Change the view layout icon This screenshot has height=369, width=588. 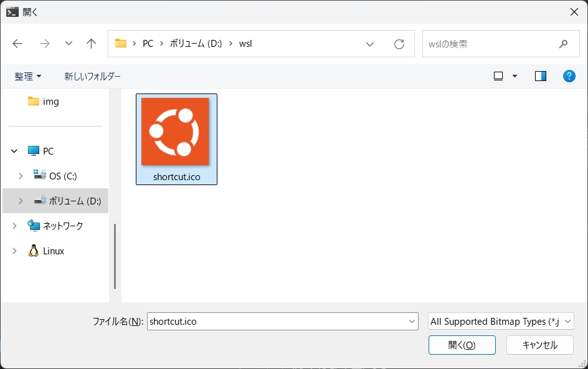point(498,76)
